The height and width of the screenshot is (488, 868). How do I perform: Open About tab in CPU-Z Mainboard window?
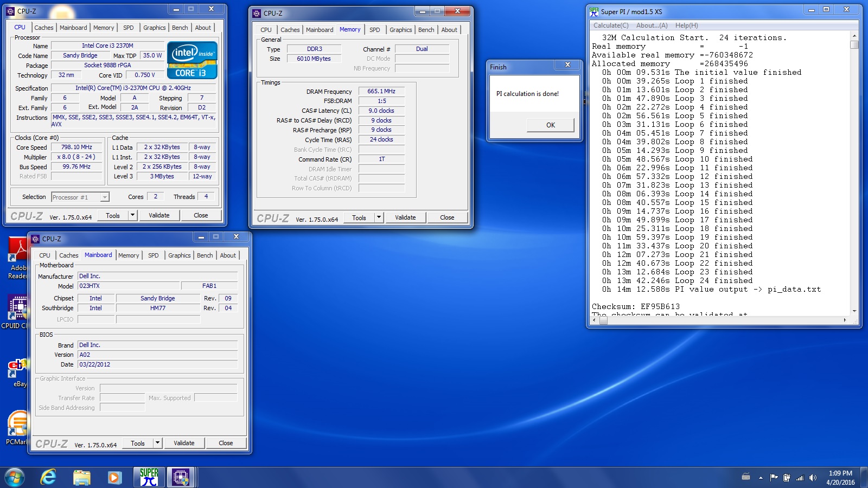click(x=228, y=255)
